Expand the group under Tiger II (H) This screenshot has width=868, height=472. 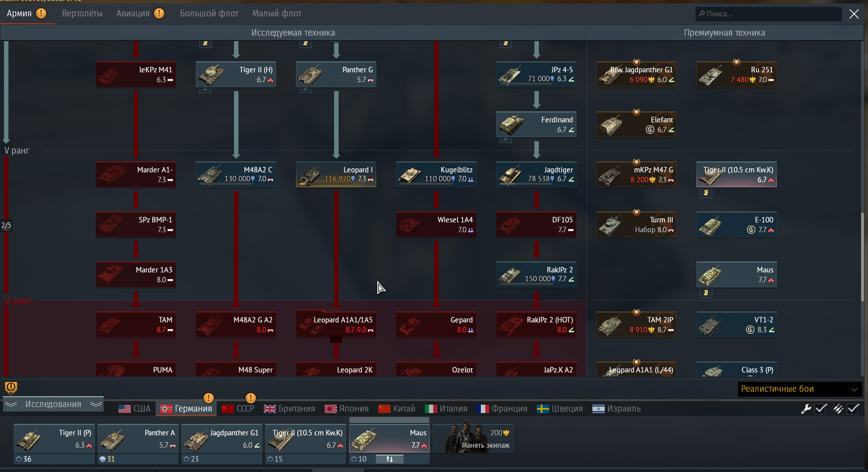coord(205,90)
